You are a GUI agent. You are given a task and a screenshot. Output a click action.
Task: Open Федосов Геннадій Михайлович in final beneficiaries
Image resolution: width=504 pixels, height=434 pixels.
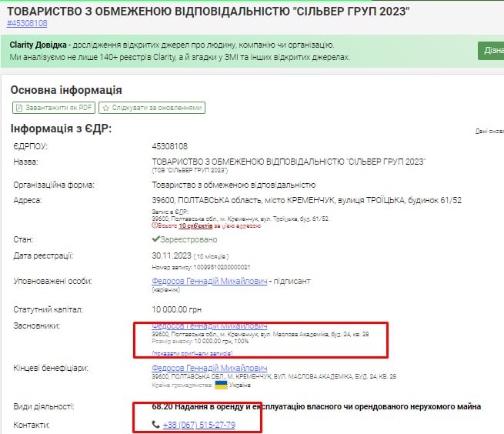point(209,368)
